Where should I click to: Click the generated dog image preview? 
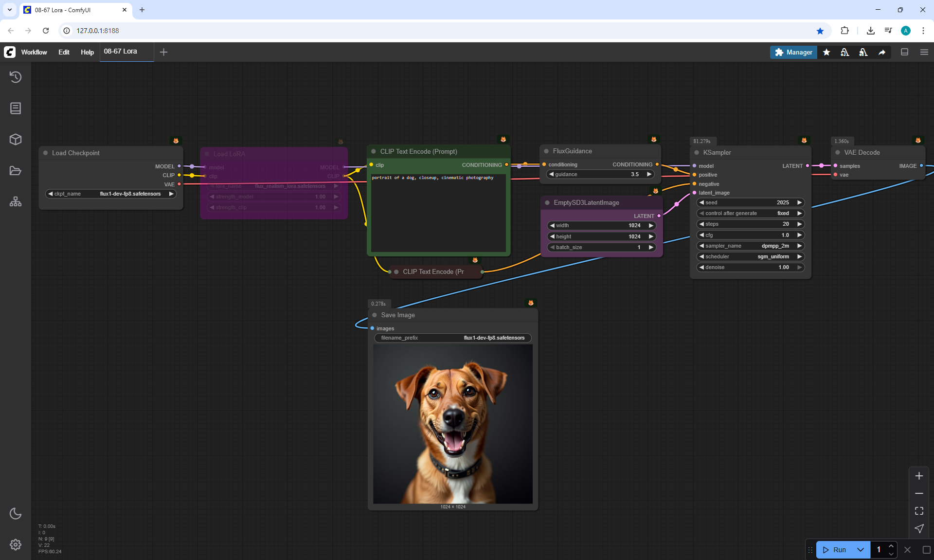452,424
